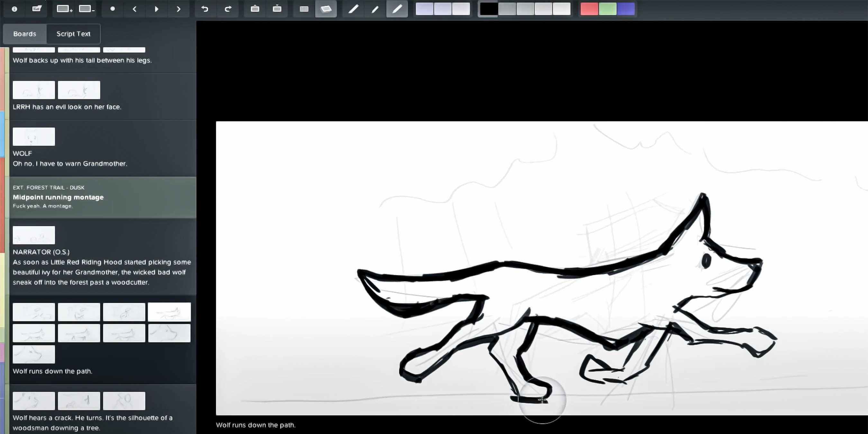The image size is (868, 434).
Task: Select the thick brush tool
Action: (353, 9)
